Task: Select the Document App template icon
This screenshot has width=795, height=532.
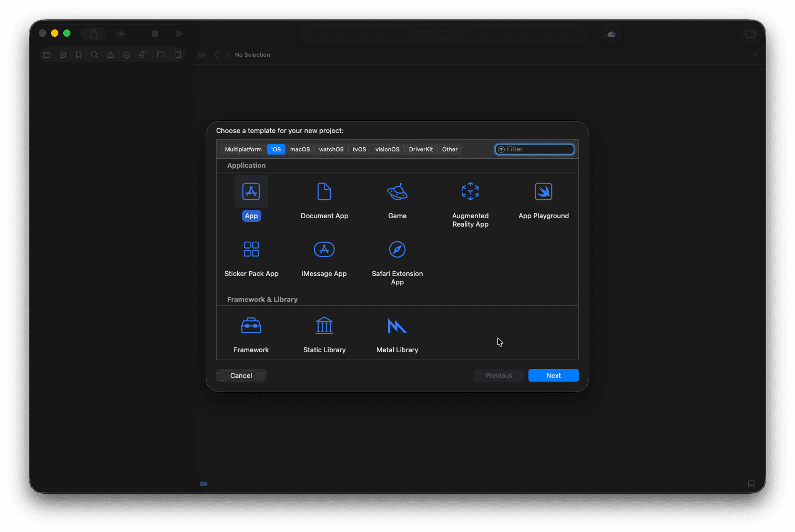Action: (x=324, y=192)
